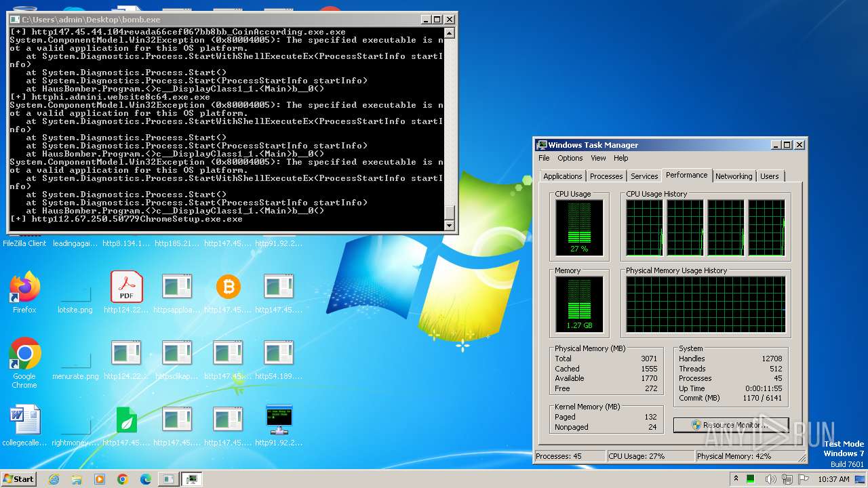Screen dimensions: 868x488
Task: Click the Resource Monitor button
Action: pyautogui.click(x=731, y=425)
